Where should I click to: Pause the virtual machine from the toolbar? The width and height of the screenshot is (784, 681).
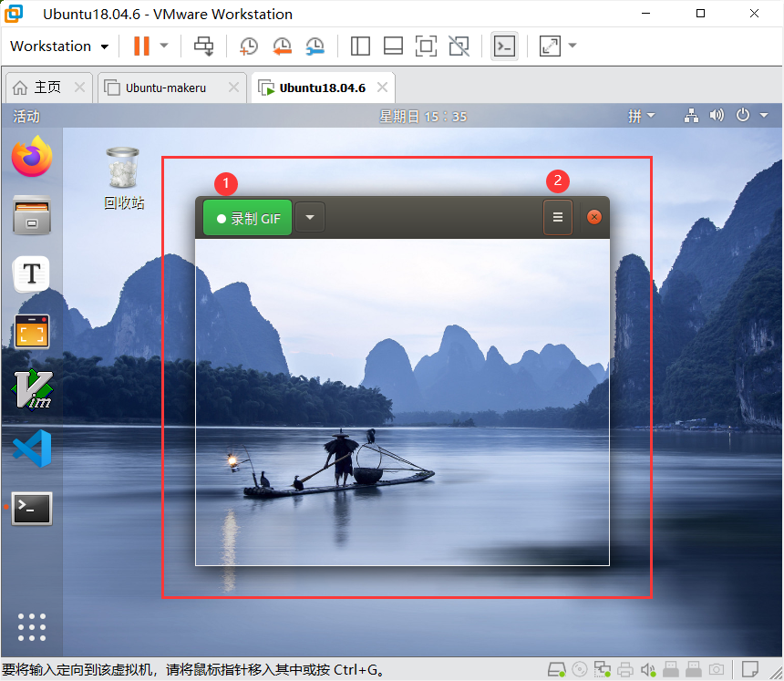(x=141, y=46)
